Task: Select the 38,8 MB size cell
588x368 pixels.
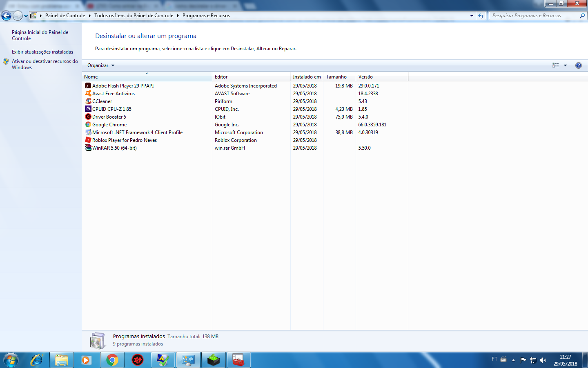Action: point(344,132)
